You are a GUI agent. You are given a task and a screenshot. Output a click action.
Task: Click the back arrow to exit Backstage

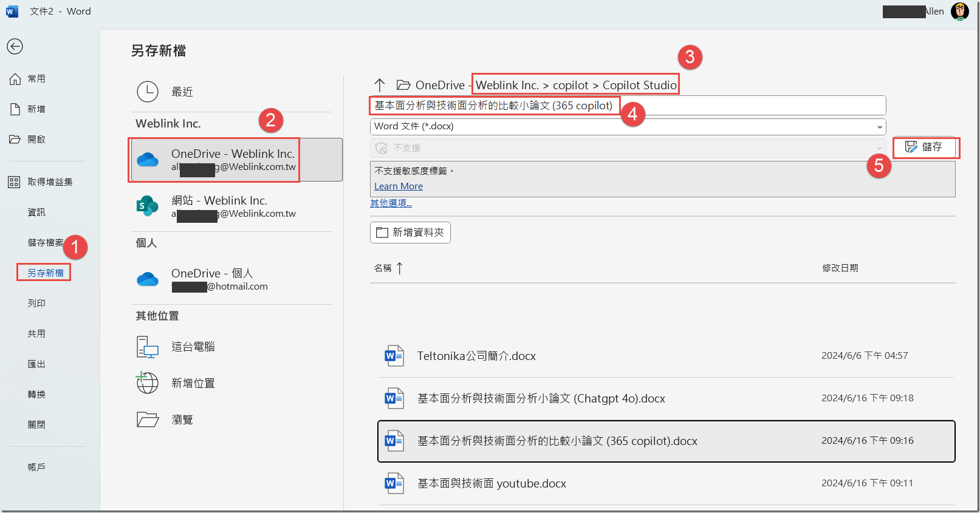(x=15, y=46)
